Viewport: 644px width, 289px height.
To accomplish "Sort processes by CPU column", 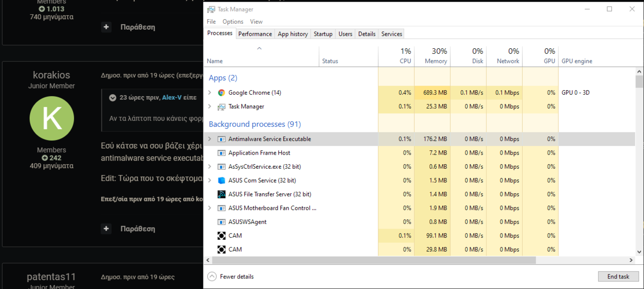I will pyautogui.click(x=396, y=56).
